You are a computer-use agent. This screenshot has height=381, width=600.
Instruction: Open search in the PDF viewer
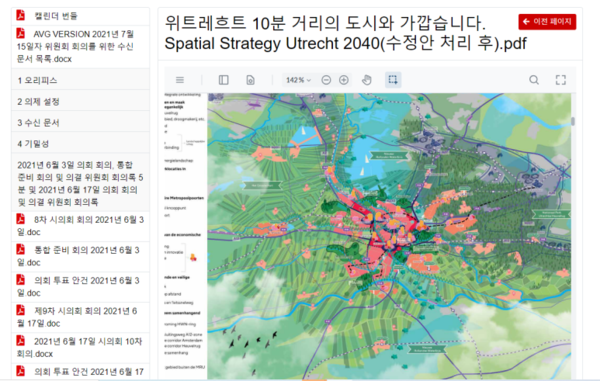click(534, 80)
